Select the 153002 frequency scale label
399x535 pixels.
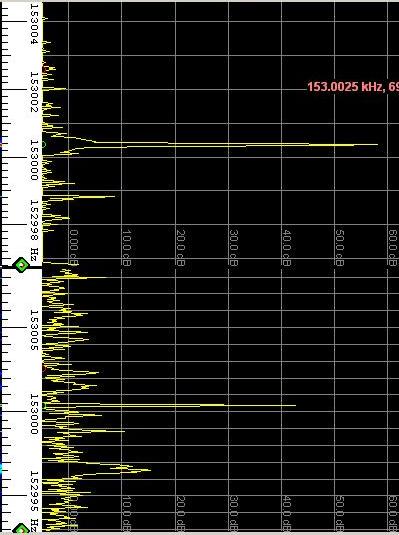[34, 92]
